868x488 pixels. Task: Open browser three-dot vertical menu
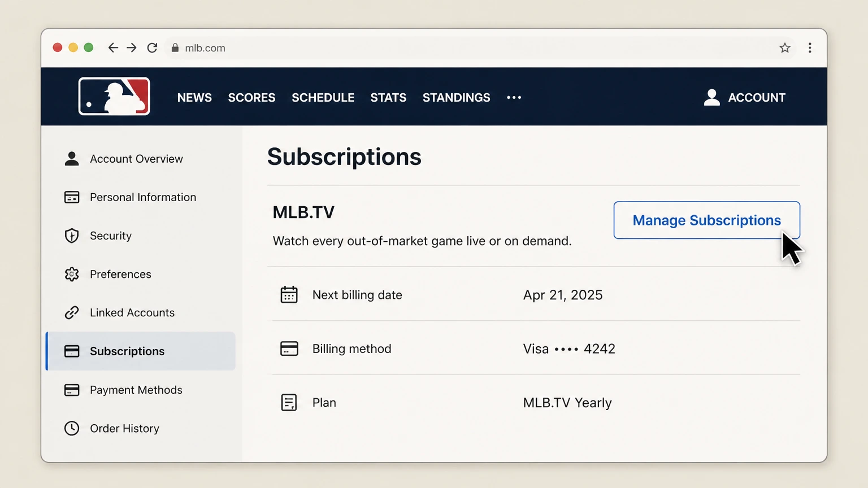click(810, 48)
